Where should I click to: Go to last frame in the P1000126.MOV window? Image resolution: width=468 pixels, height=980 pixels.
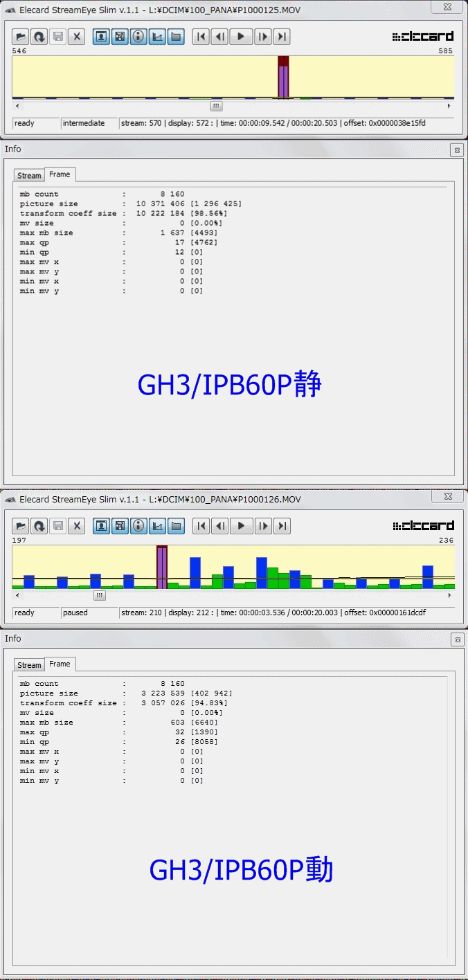coord(282,526)
